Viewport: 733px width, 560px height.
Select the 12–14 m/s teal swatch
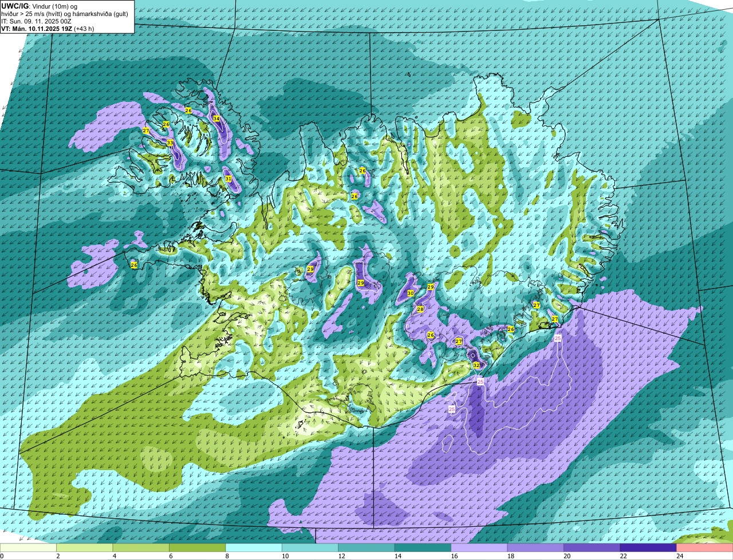pos(366,547)
